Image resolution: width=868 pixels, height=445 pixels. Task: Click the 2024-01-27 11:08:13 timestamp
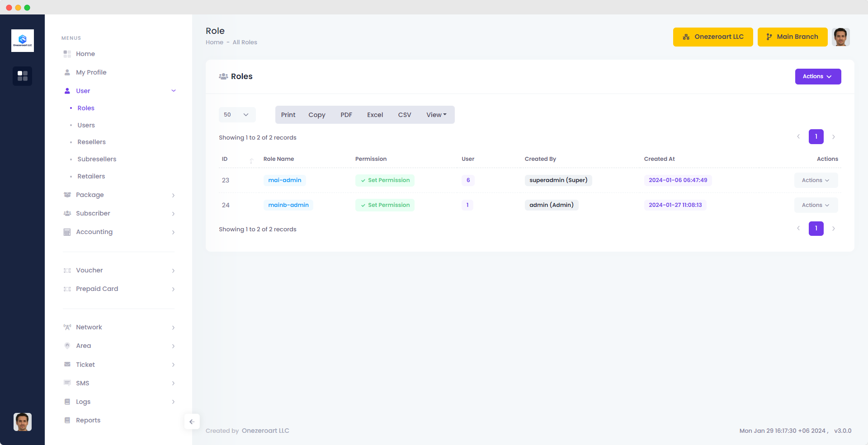click(675, 205)
